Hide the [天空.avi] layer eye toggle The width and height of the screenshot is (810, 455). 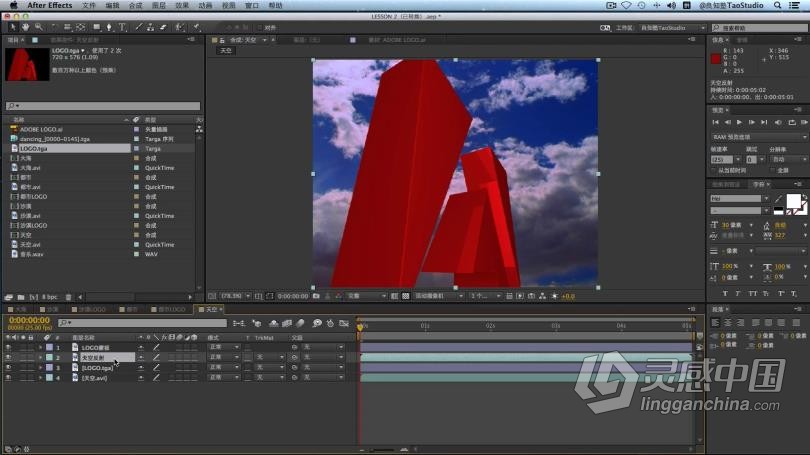coord(8,378)
